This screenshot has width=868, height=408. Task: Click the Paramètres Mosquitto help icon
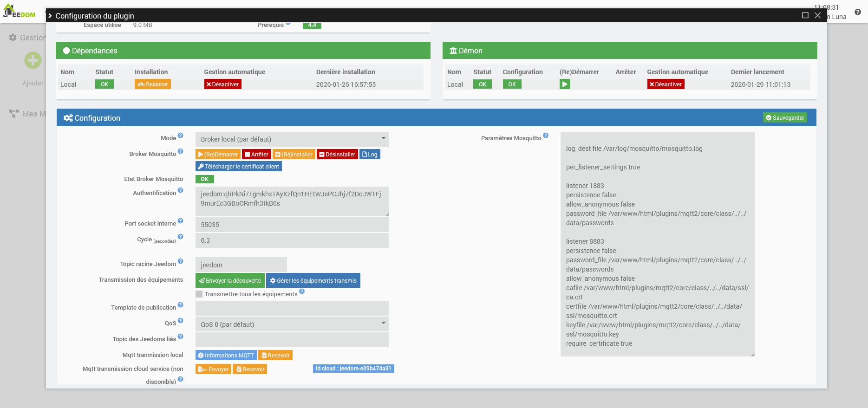tap(546, 136)
